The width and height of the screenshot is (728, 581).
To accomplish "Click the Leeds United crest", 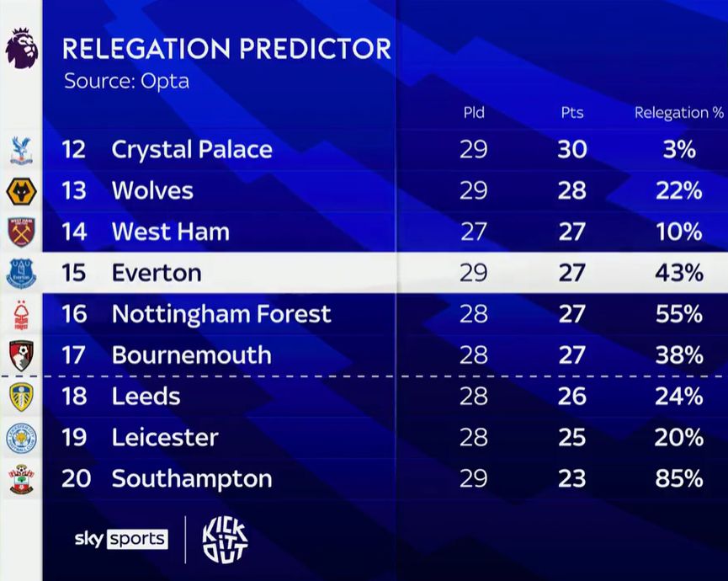I will [21, 396].
